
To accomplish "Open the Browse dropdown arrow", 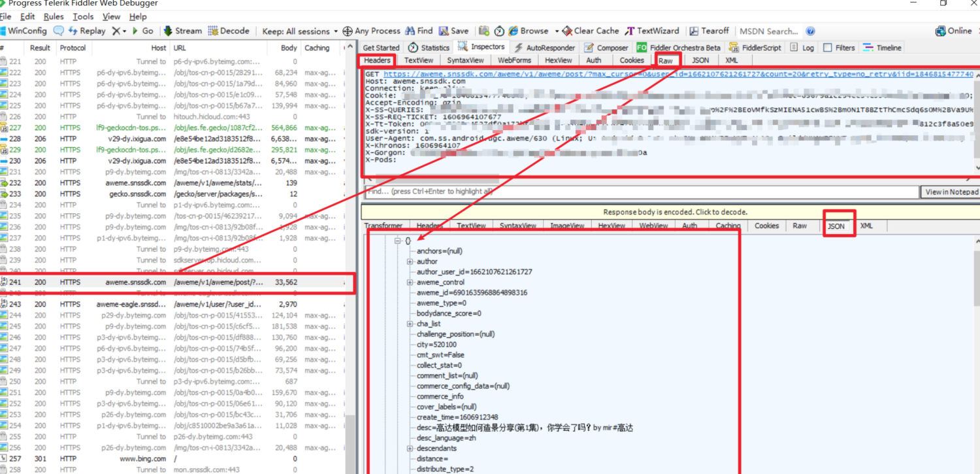I will [557, 31].
